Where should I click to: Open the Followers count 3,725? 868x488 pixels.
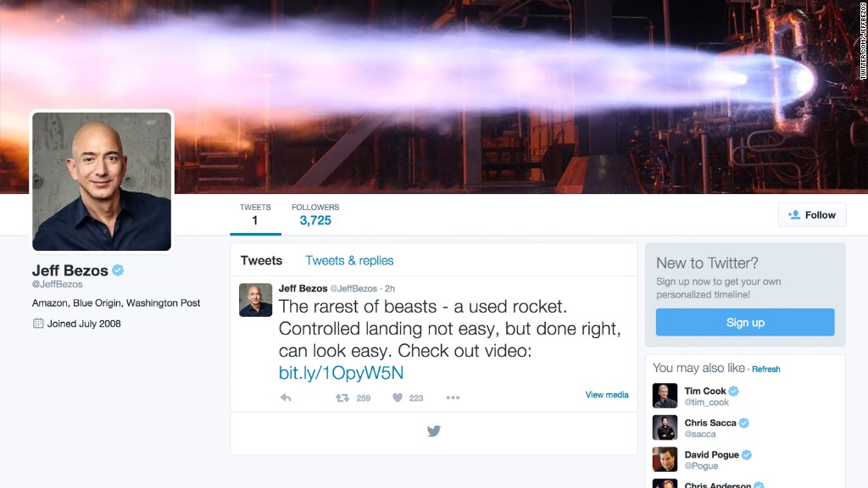coord(315,214)
